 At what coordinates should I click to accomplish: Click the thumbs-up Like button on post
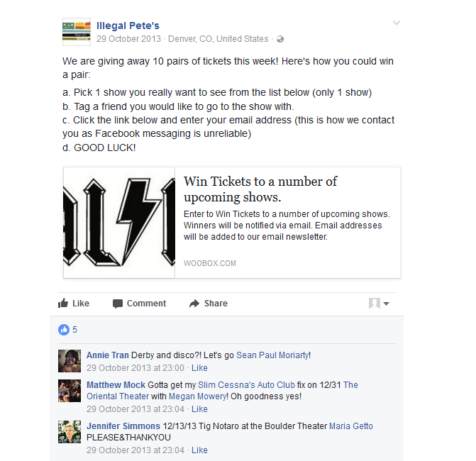pyautogui.click(x=74, y=303)
